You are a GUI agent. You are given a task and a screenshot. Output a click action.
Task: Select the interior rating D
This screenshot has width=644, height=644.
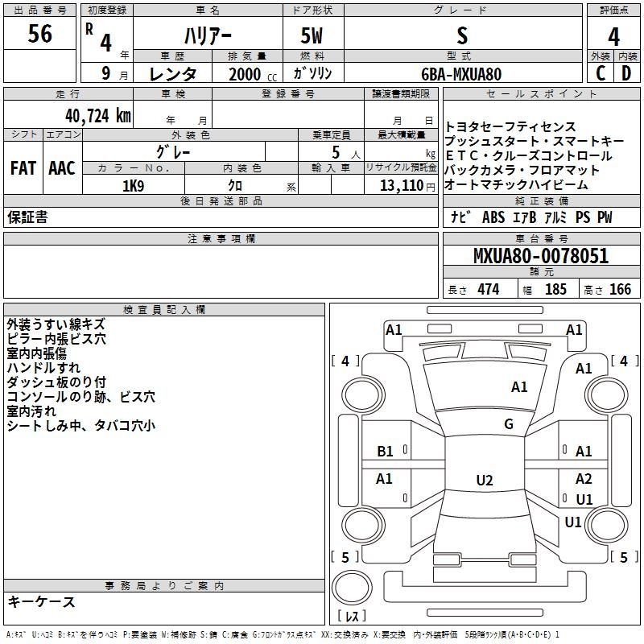click(626, 73)
